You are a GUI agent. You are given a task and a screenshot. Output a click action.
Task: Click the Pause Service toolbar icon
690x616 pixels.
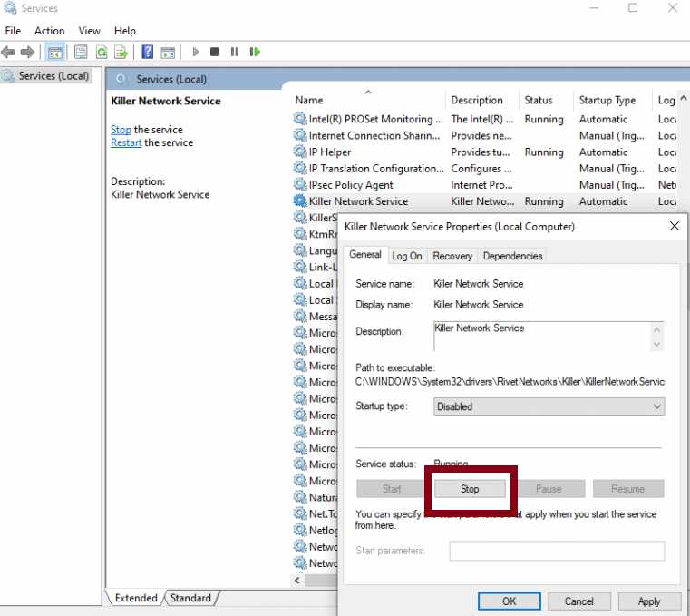pyautogui.click(x=235, y=52)
